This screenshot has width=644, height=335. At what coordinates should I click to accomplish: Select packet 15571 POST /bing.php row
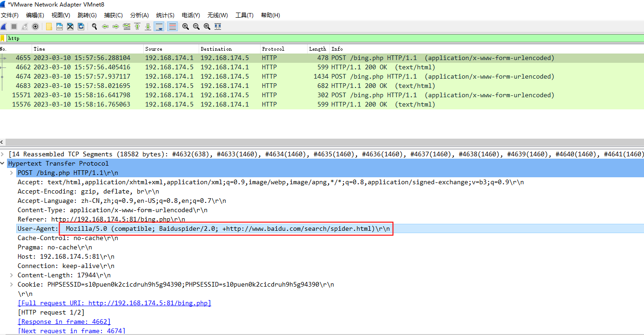(x=322, y=95)
